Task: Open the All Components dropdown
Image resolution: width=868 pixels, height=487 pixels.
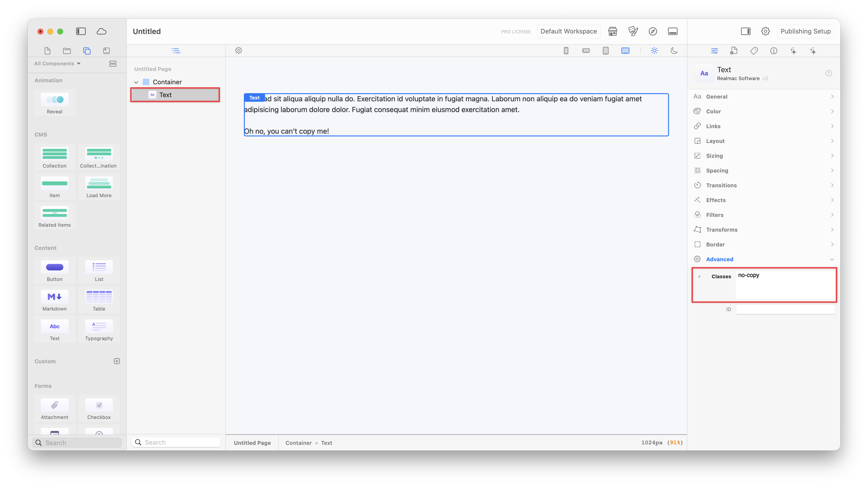Action: [x=57, y=63]
